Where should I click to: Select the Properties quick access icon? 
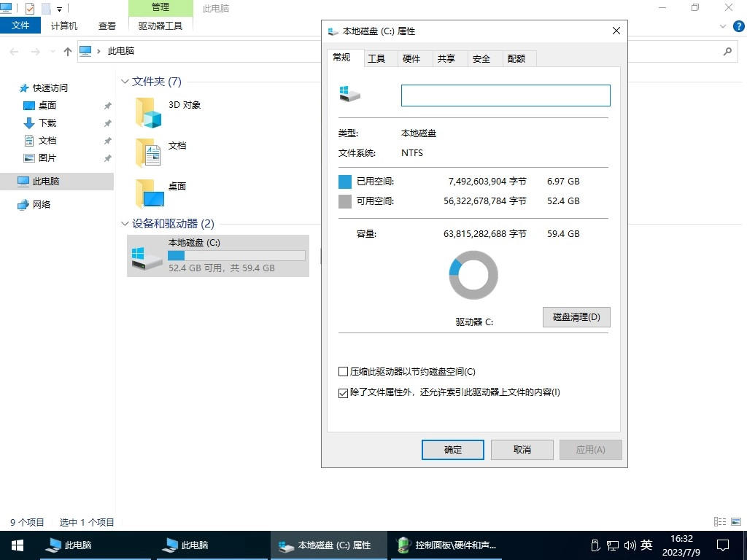(x=29, y=7)
